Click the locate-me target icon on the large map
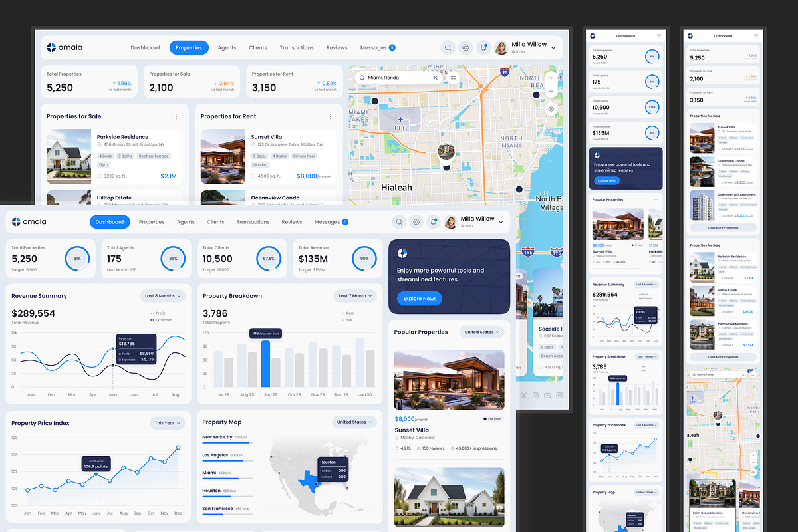 [x=551, y=109]
